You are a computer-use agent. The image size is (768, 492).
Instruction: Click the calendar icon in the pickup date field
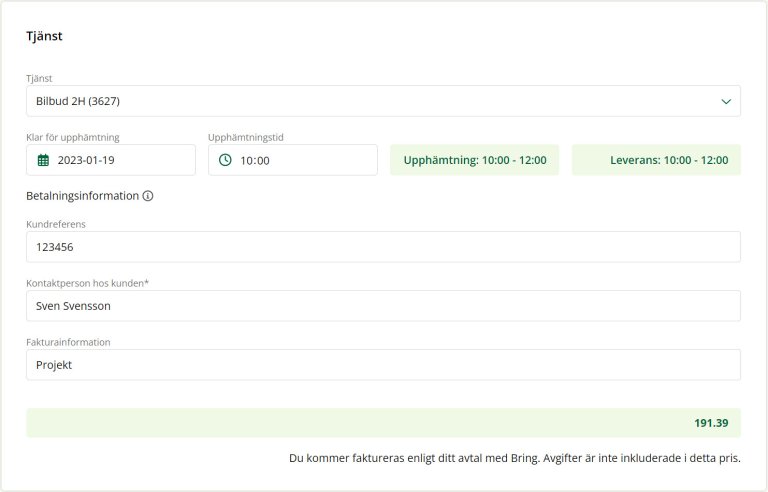(x=43, y=160)
